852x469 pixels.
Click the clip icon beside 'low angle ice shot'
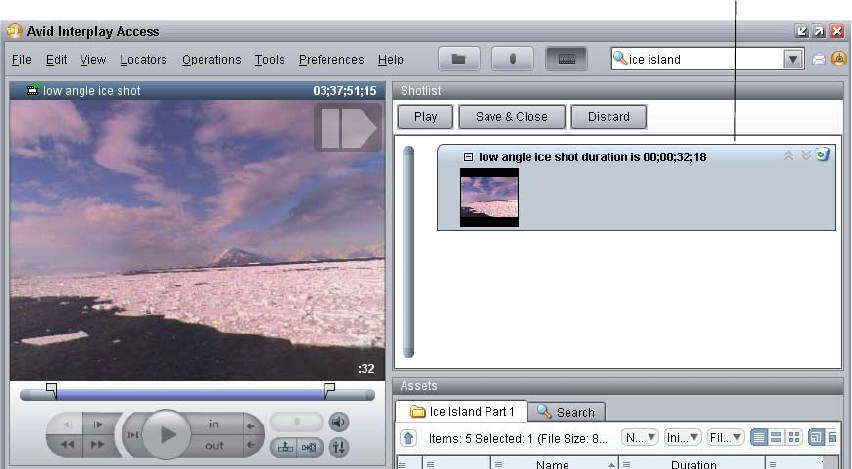[x=33, y=90]
